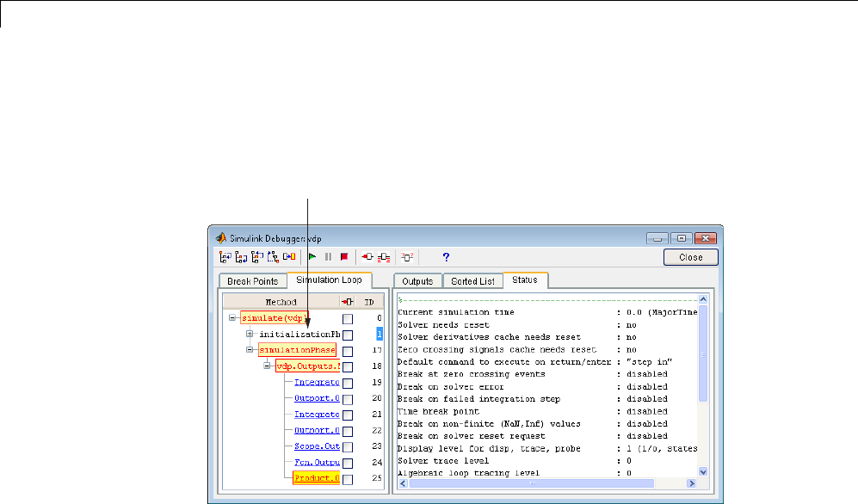
Task: Click breakpoint column header icon
Action: click(x=347, y=302)
